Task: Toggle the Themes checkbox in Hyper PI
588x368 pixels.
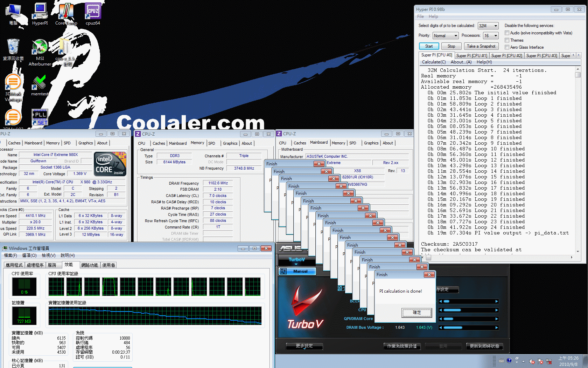Action: [507, 40]
